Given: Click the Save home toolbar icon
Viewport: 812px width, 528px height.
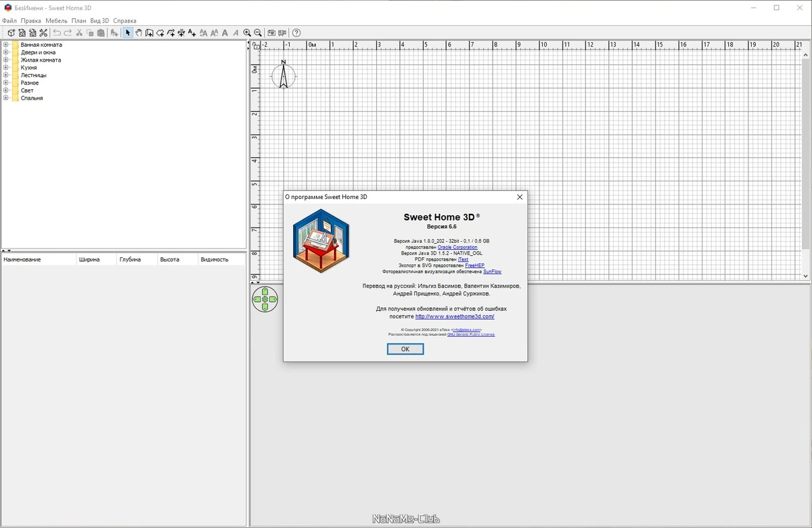Looking at the screenshot, I should point(32,32).
